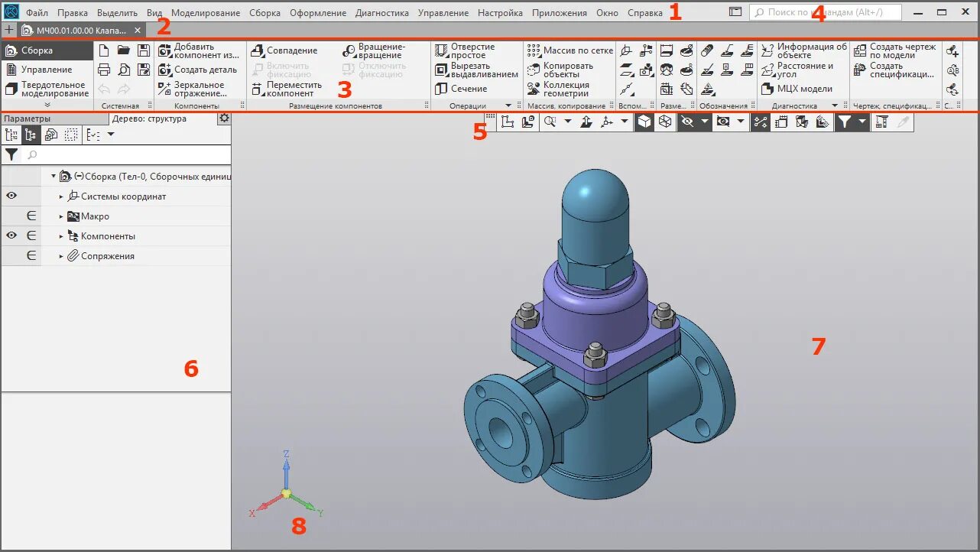The height and width of the screenshot is (552, 980).
Task: Toggle visibility eye for Системы координат
Action: coord(11,196)
